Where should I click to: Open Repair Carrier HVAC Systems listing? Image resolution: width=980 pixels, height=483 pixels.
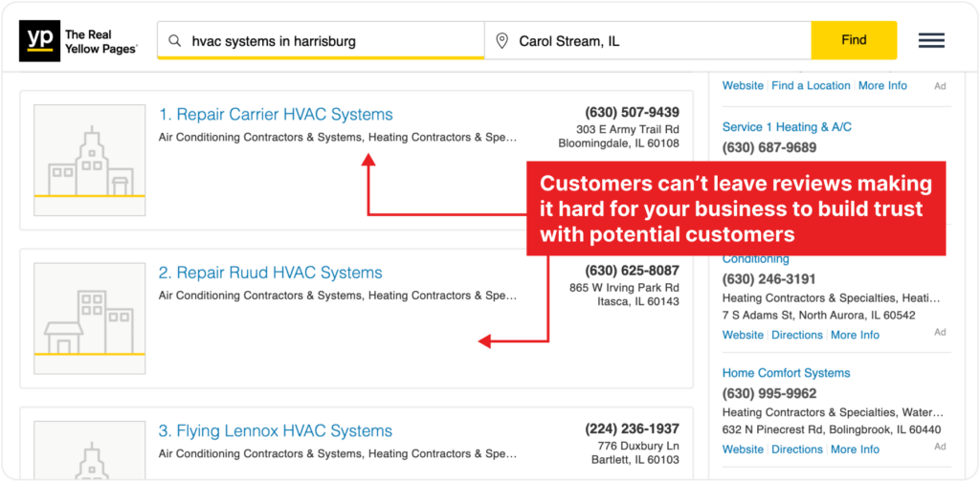click(276, 115)
